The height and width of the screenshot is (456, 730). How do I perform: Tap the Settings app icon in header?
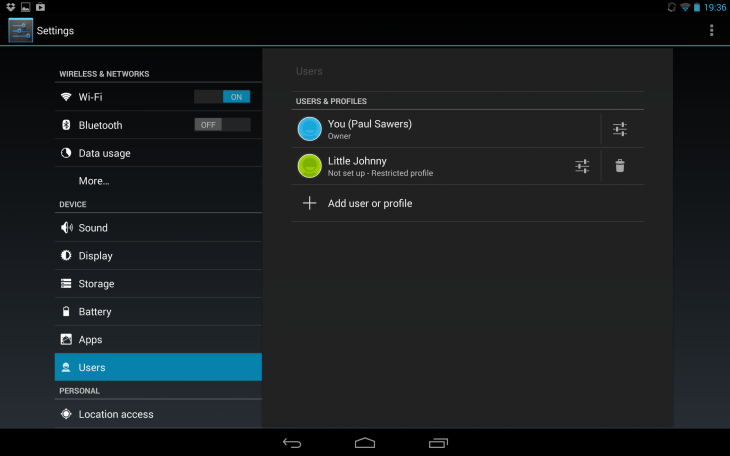pyautogui.click(x=20, y=30)
